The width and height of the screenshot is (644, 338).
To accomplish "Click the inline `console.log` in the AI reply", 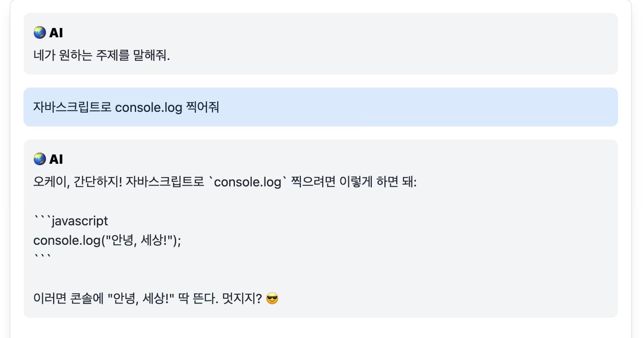I will 247,182.
